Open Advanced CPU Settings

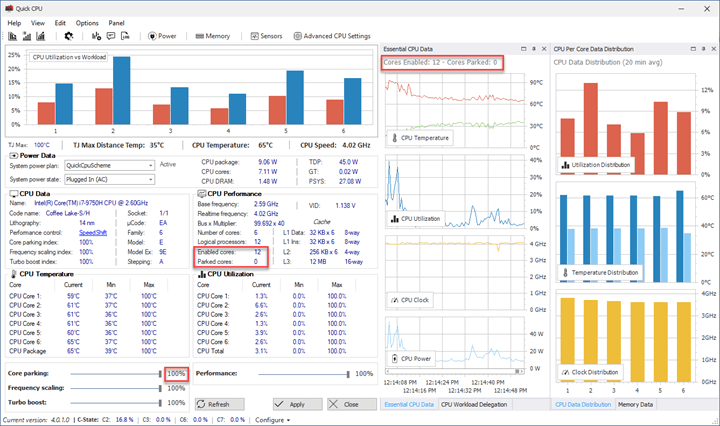[x=332, y=36]
